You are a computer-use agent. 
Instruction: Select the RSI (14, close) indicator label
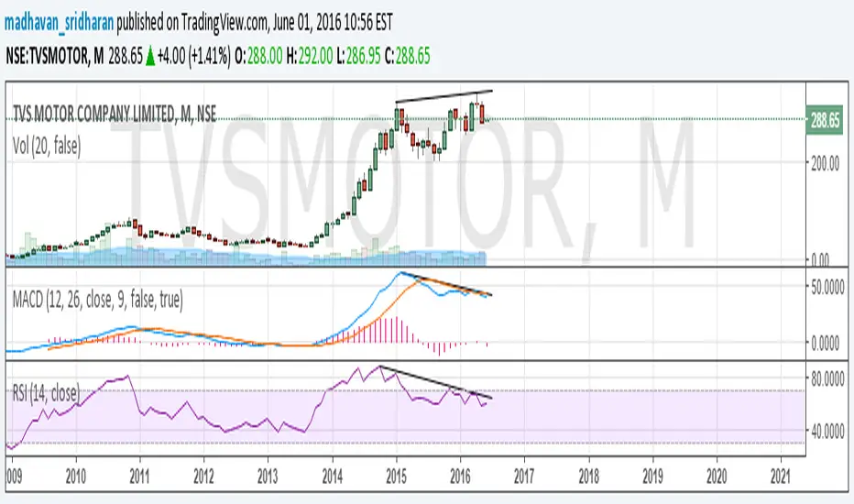coord(46,392)
